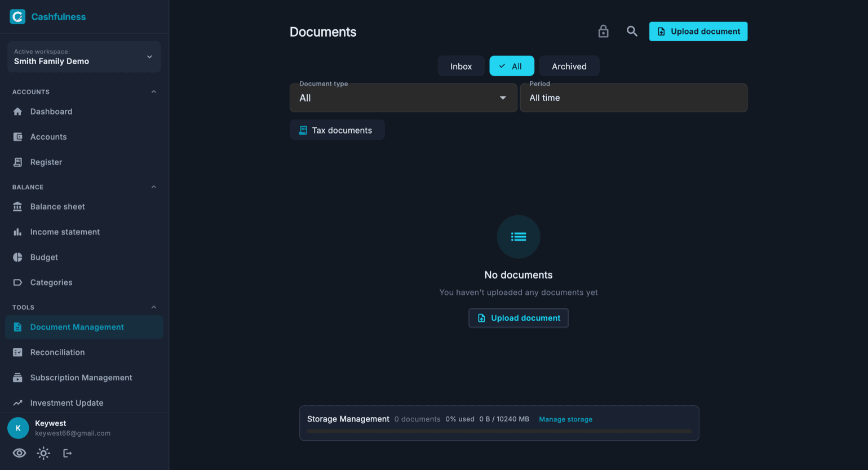The height and width of the screenshot is (470, 868).
Task: Click the Subscription Management icon
Action: coord(17,378)
